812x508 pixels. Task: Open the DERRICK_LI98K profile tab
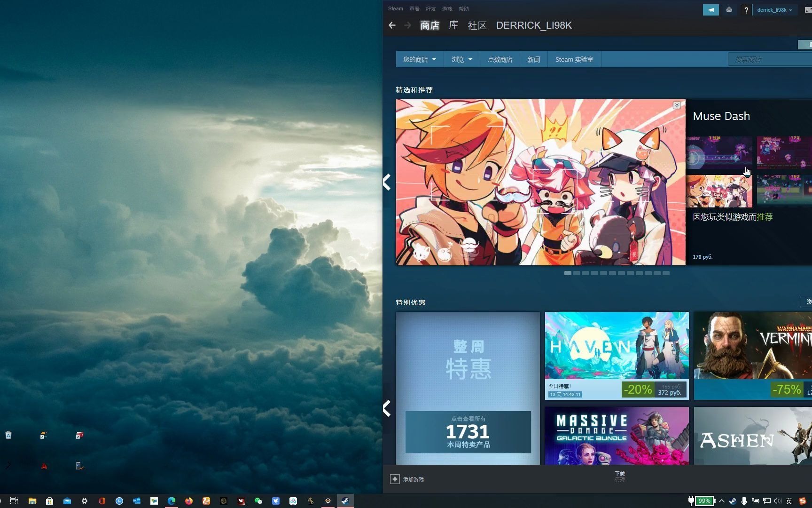tap(534, 25)
